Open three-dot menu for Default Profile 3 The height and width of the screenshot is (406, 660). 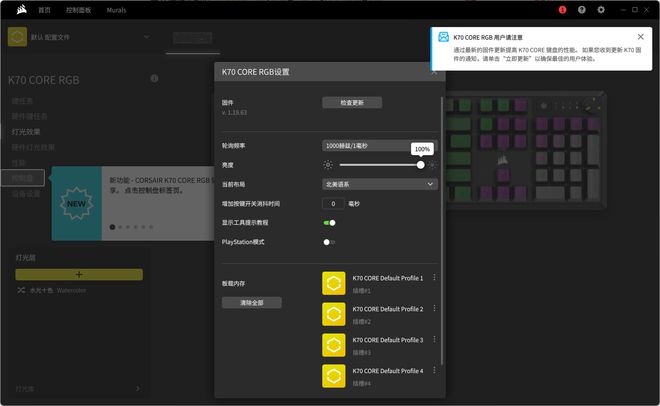(434, 340)
